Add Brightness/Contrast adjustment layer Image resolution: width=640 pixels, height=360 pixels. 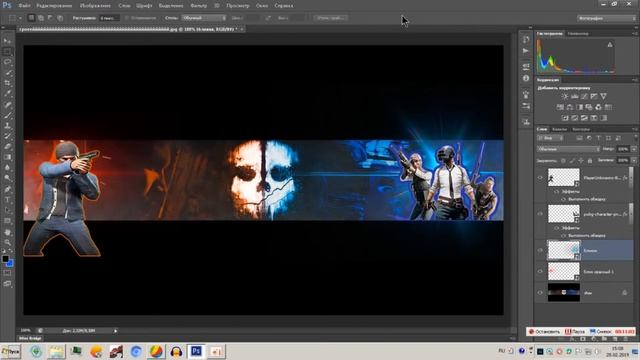564,96
